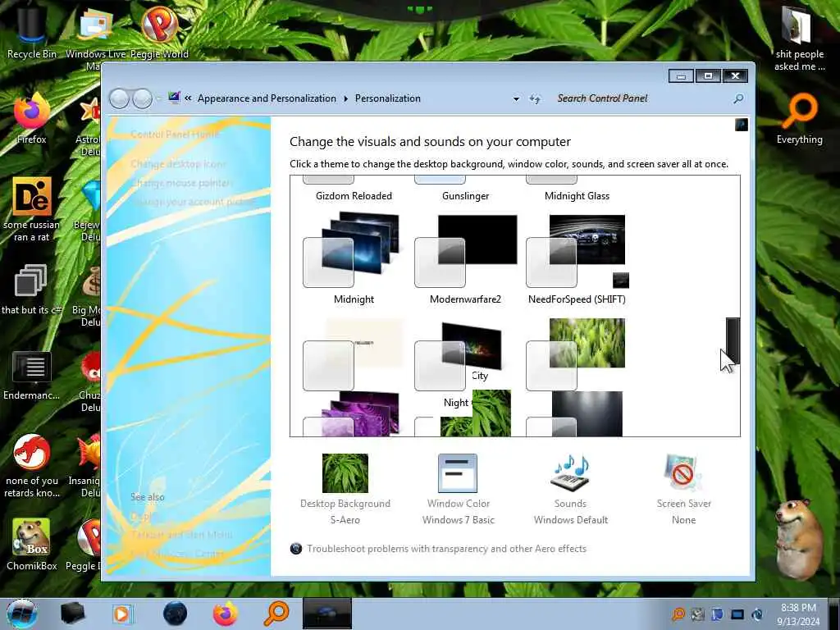Select the purple theme thumbnail

click(x=353, y=413)
